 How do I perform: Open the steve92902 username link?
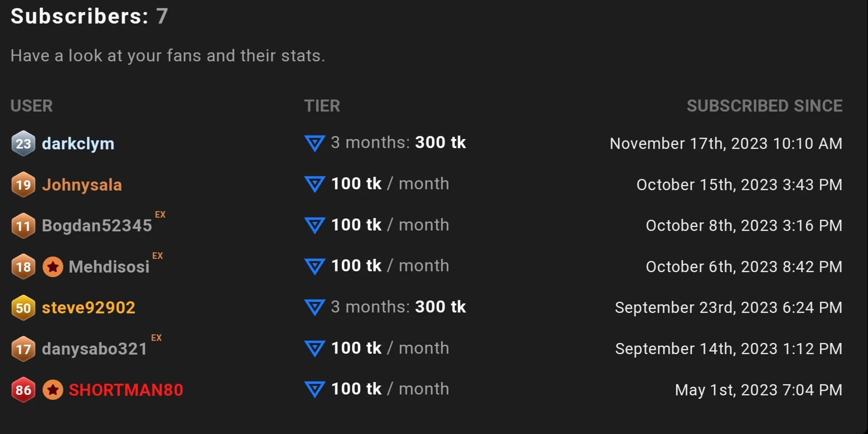(89, 308)
